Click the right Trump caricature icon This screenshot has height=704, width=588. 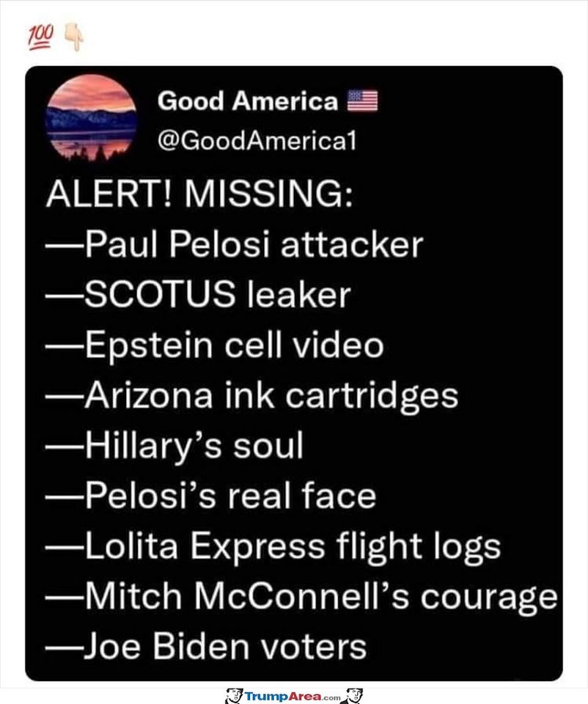(x=353, y=694)
